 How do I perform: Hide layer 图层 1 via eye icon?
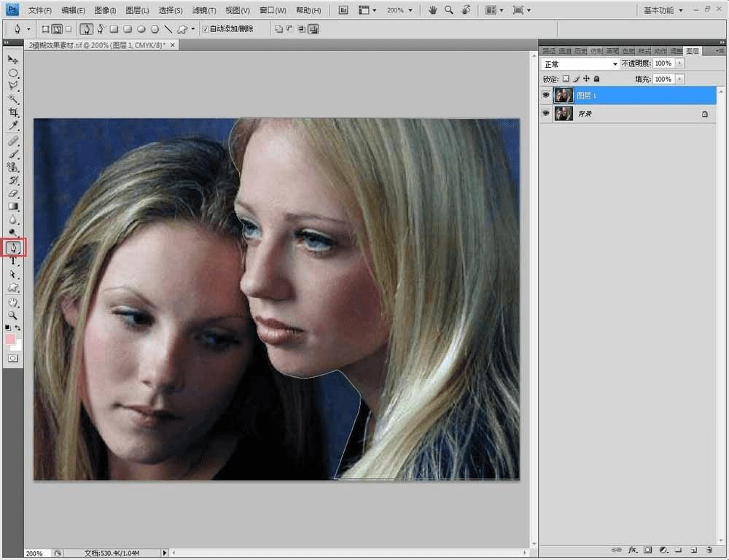point(546,95)
